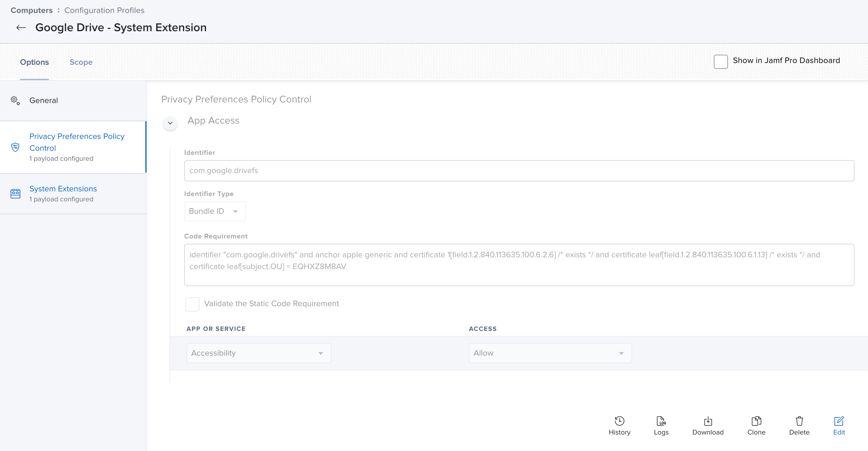Viewport: 868px width, 451px height.
Task: Select Privacy Preferences Policy Control payload
Action: click(x=73, y=147)
